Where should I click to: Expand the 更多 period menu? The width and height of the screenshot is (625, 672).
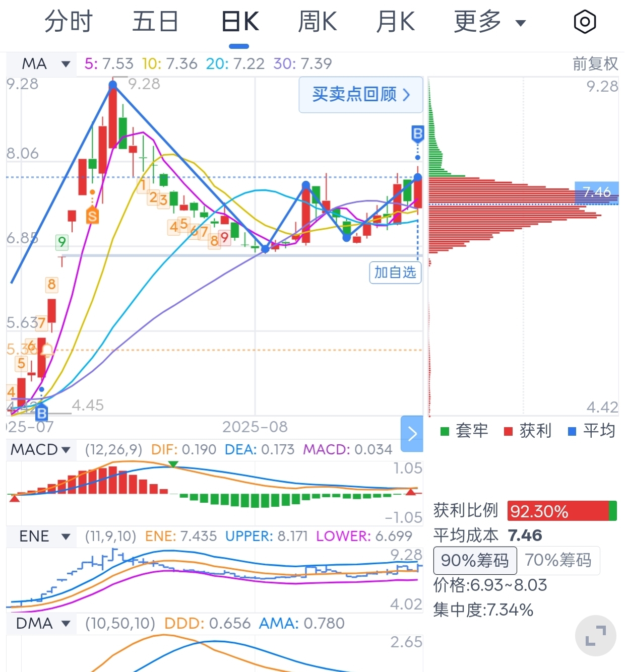489,22
